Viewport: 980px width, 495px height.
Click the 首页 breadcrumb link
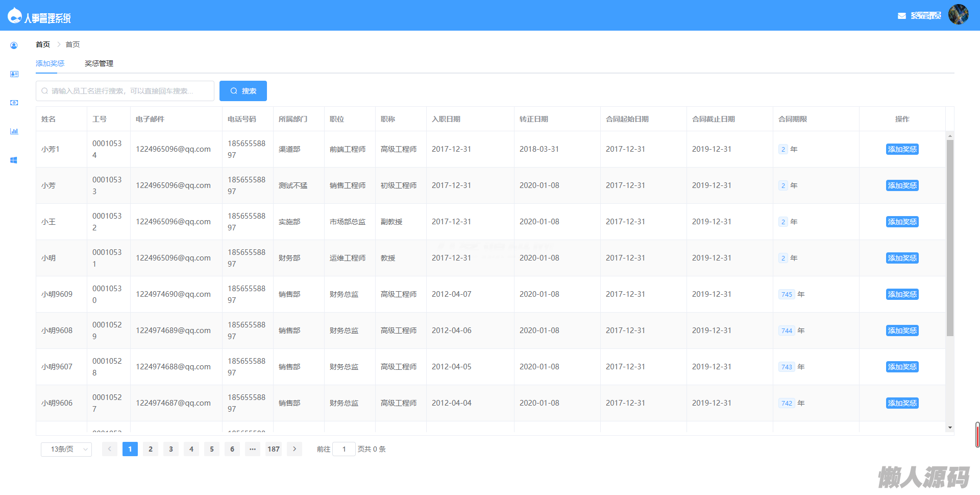click(x=43, y=44)
